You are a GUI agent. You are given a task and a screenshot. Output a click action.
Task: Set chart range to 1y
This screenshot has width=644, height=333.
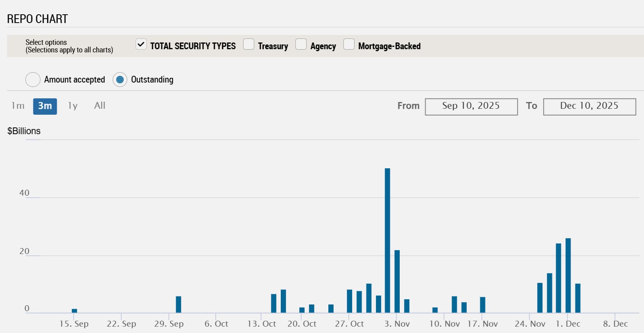click(73, 106)
